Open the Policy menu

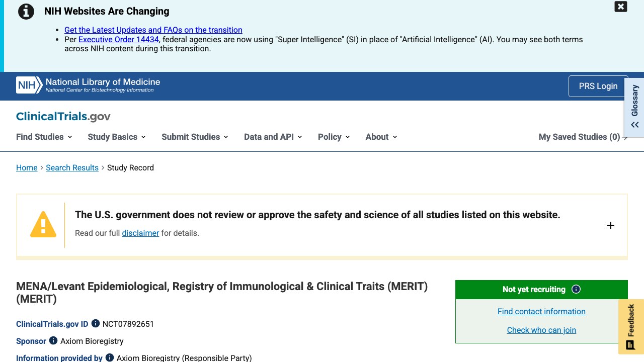(334, 137)
